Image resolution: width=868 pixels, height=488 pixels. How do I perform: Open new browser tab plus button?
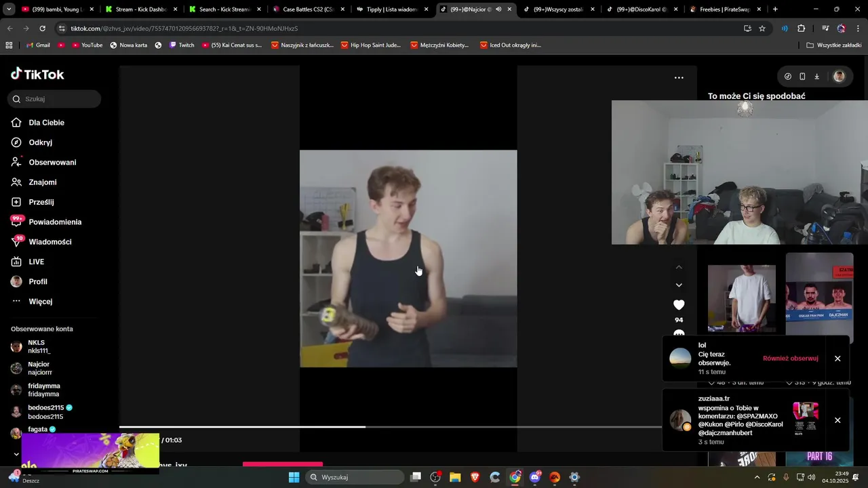pos(775,9)
